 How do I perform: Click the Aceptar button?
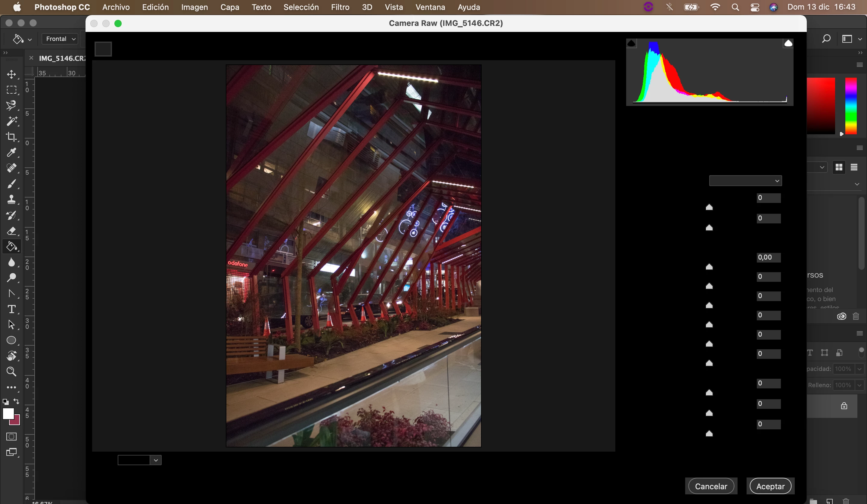coord(770,486)
